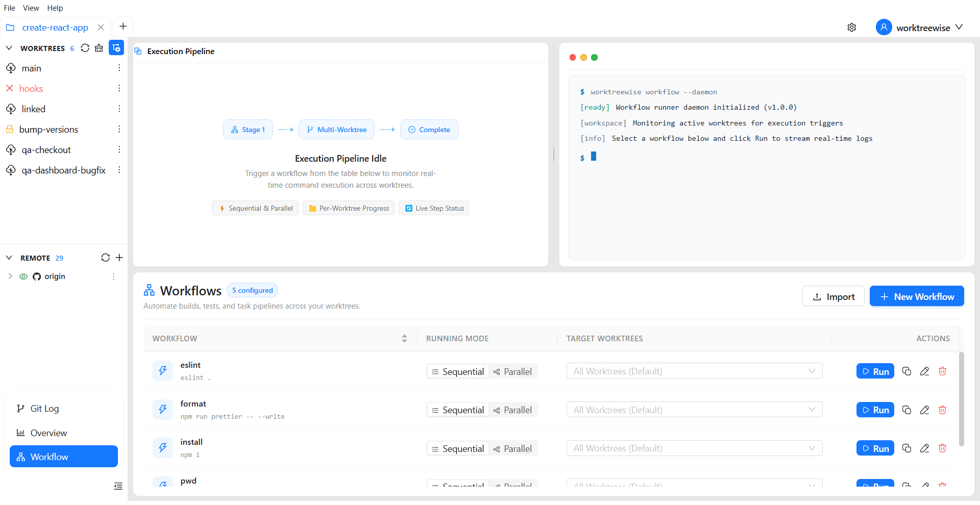Click the workspace icon beside worktrees refresh
Viewport: 980px width, 505px height.
(99, 48)
